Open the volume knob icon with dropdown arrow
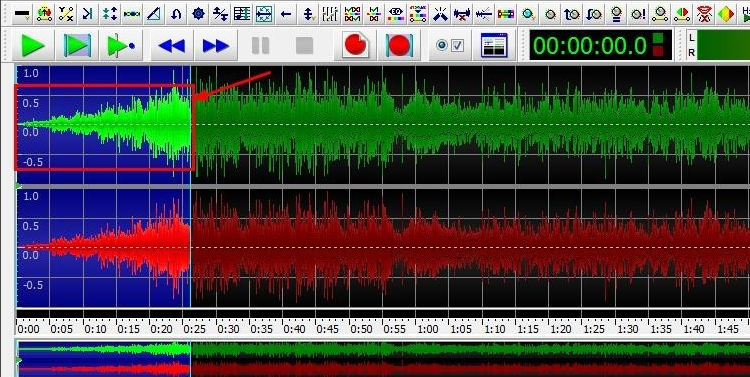Image resolution: width=750 pixels, height=377 pixels. (x=528, y=14)
